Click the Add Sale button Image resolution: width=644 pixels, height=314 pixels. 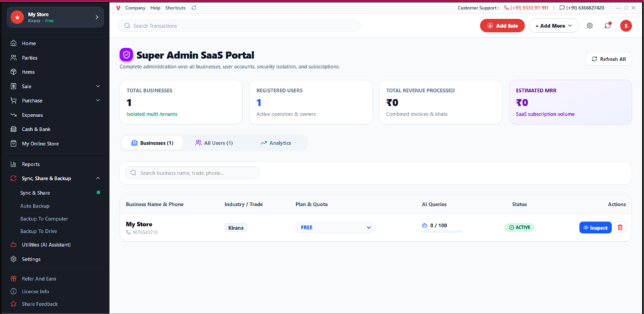pos(502,25)
